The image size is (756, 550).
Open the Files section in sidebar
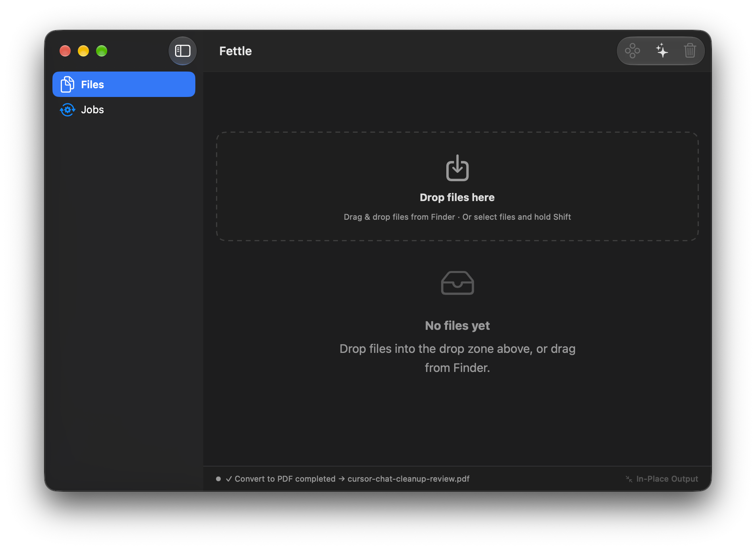[124, 84]
